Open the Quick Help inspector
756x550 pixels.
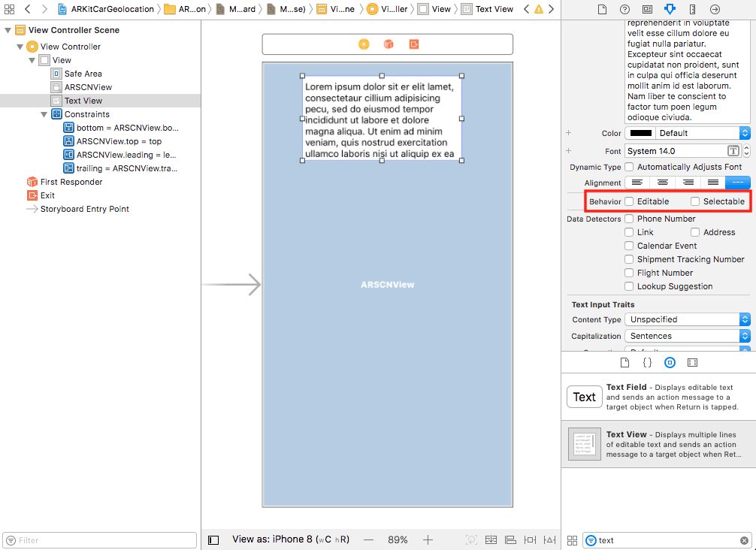point(624,9)
